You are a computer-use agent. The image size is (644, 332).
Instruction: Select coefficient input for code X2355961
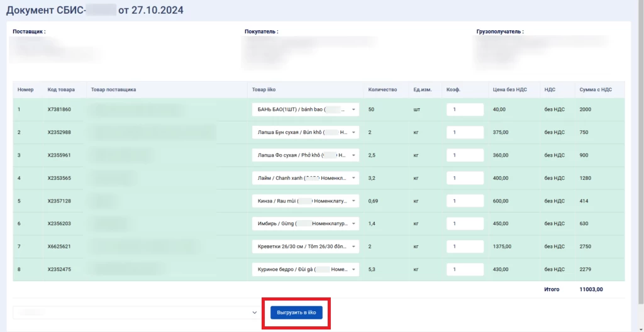[x=465, y=155]
